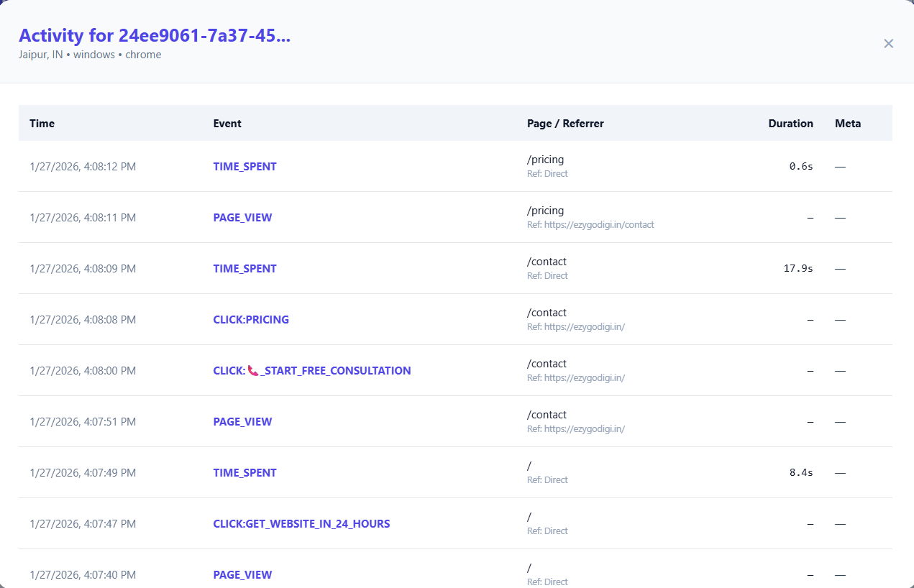Open the PAGE_VIEW event at 4:08:11 PM
This screenshot has height=588, width=914.
coord(242,217)
